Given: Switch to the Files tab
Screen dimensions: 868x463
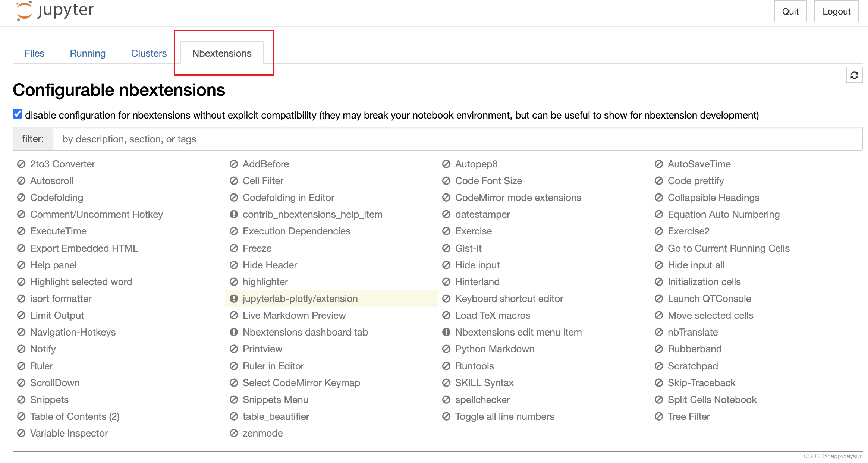Looking at the screenshot, I should point(35,53).
